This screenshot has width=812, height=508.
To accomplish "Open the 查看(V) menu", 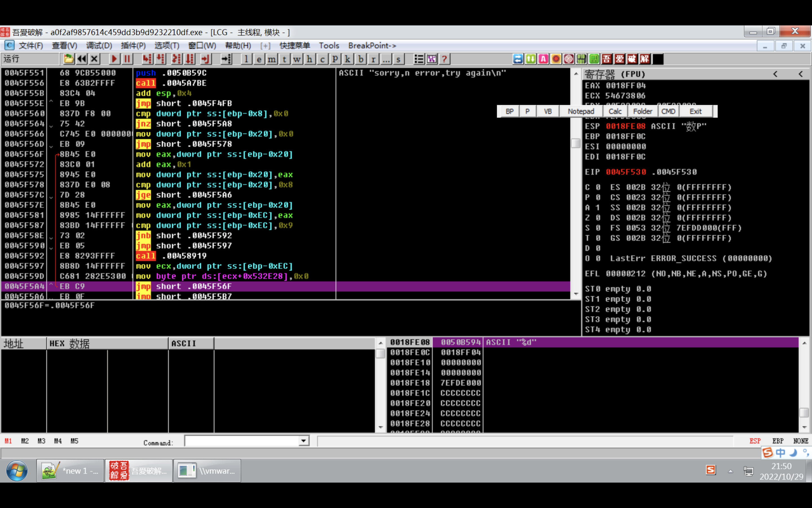I will click(64, 45).
